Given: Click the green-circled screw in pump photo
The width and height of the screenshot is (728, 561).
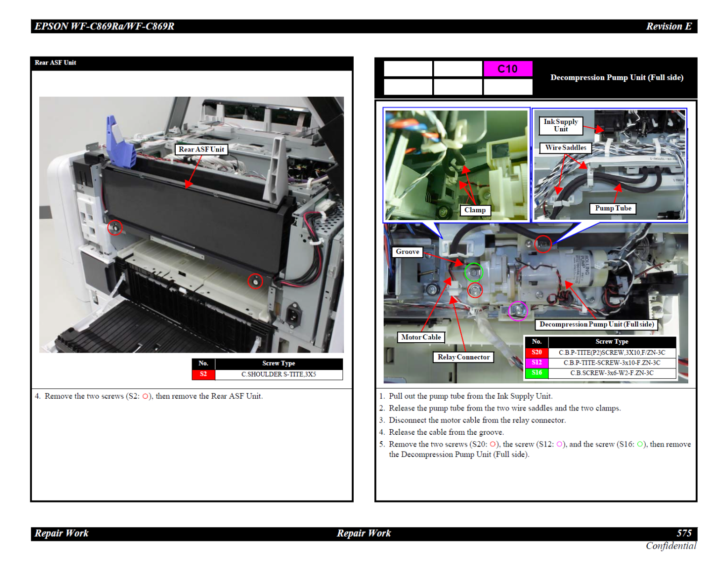Looking at the screenshot, I should tap(473, 272).
